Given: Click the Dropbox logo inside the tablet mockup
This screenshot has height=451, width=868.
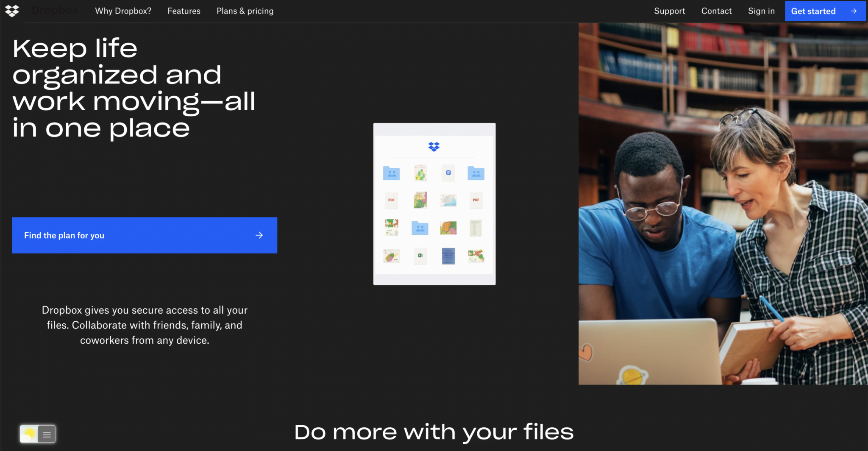Looking at the screenshot, I should tap(434, 146).
